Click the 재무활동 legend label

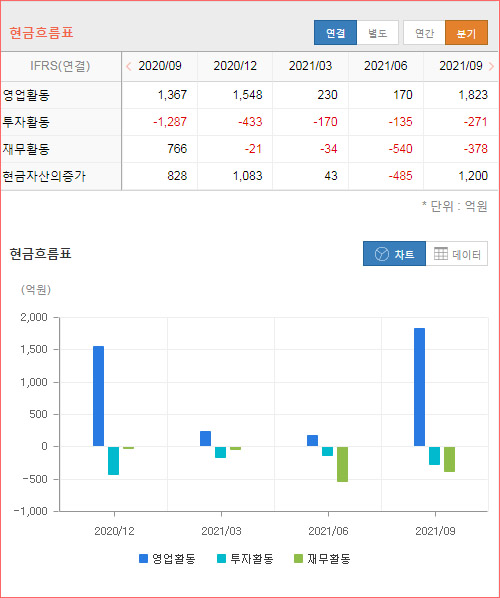329,559
